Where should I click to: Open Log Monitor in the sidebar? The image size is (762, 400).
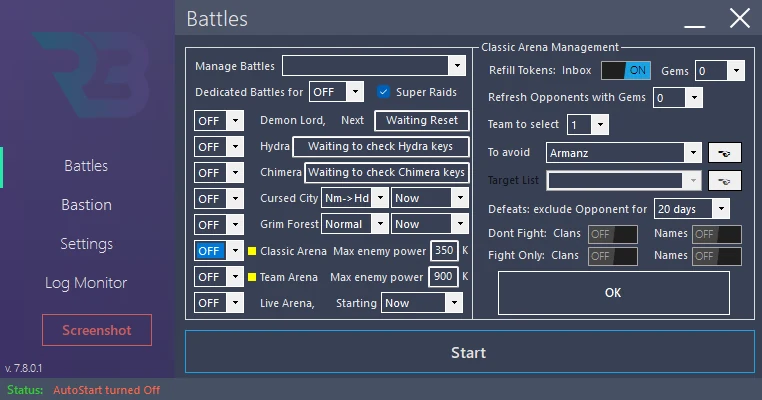click(x=86, y=283)
